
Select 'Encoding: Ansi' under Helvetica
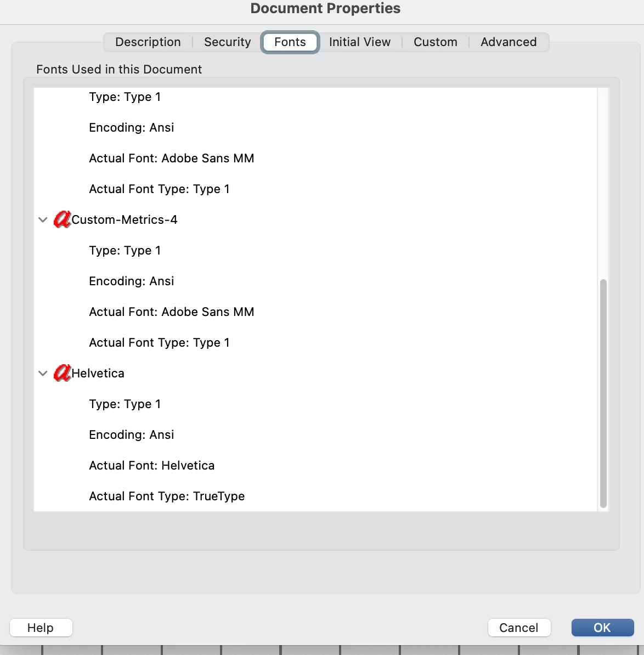[131, 435]
